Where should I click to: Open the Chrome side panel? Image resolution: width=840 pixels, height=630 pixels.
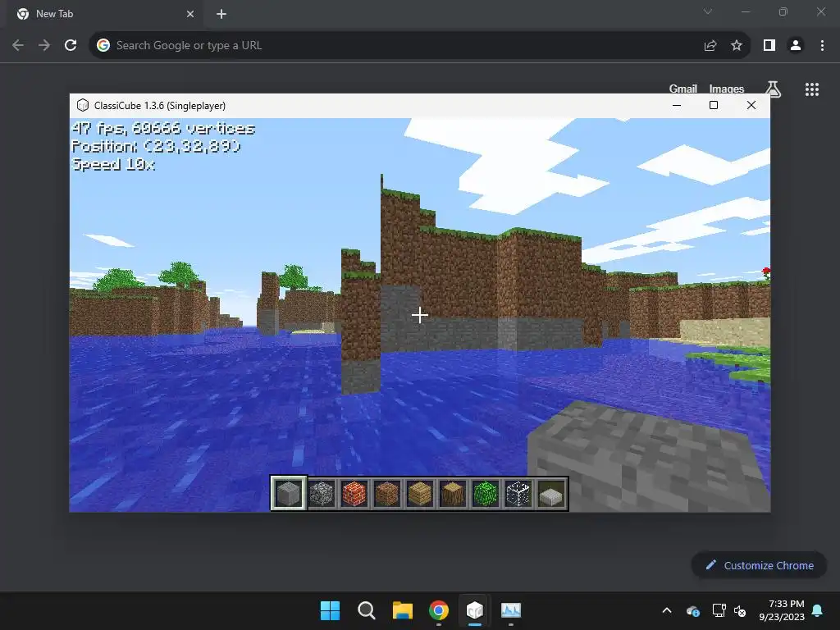point(769,46)
